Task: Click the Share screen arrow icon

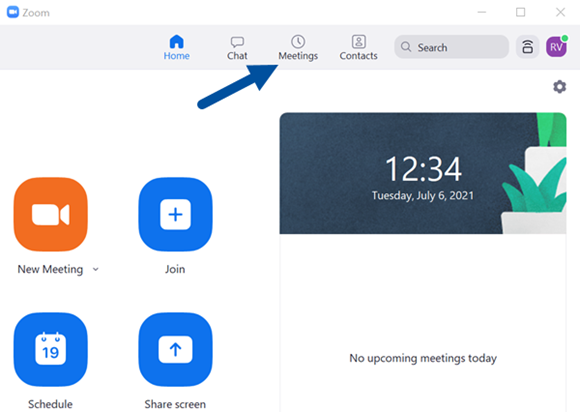Action: coord(175,349)
